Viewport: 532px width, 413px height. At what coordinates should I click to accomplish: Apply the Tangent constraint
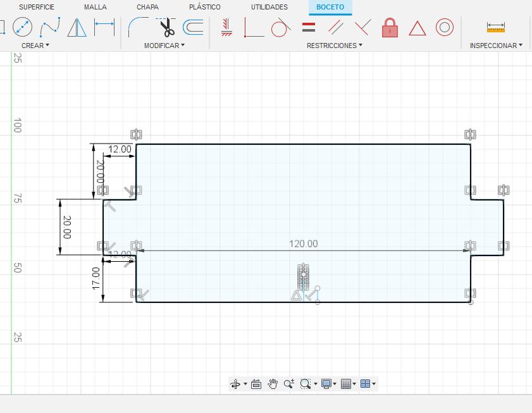point(281,27)
